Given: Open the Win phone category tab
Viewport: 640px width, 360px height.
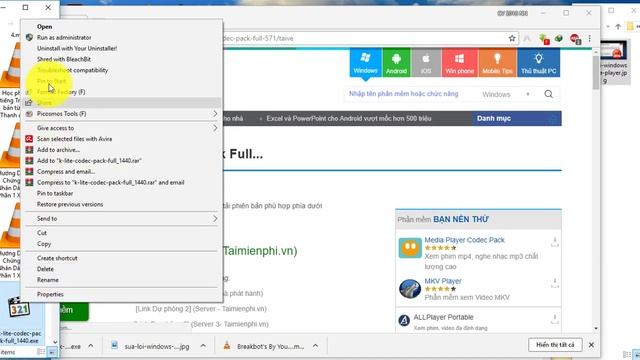Looking at the screenshot, I should click(x=460, y=62).
